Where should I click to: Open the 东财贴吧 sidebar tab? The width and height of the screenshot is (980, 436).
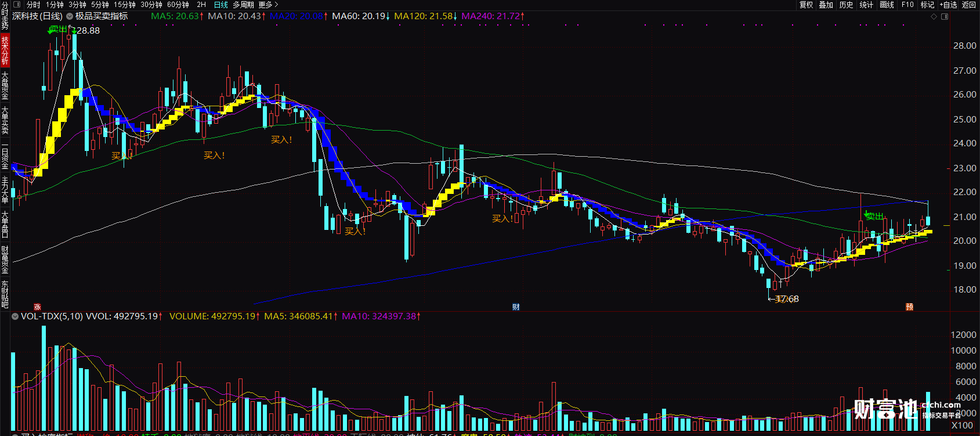tap(5, 294)
